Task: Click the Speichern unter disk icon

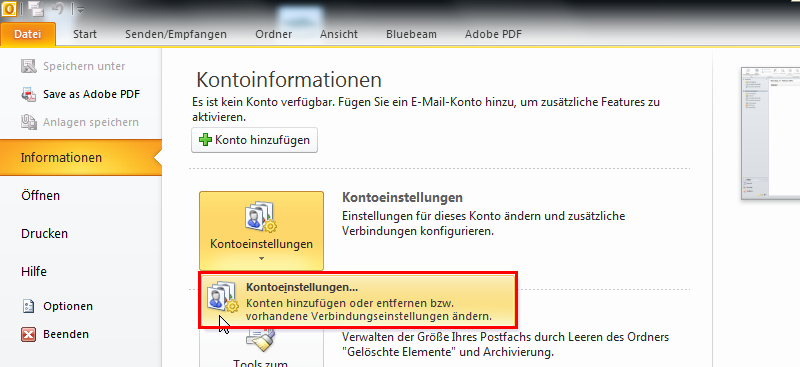Action: [29, 66]
